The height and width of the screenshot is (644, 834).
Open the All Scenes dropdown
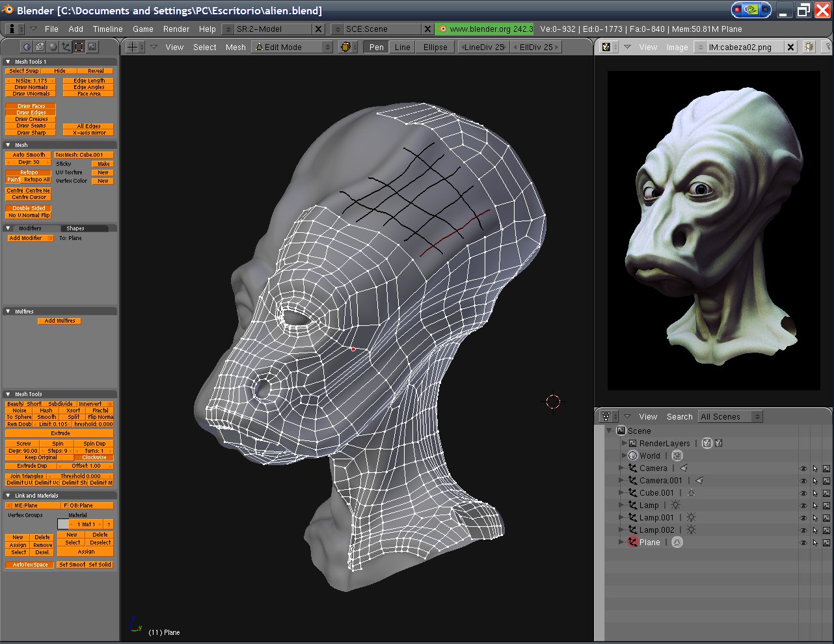point(729,416)
